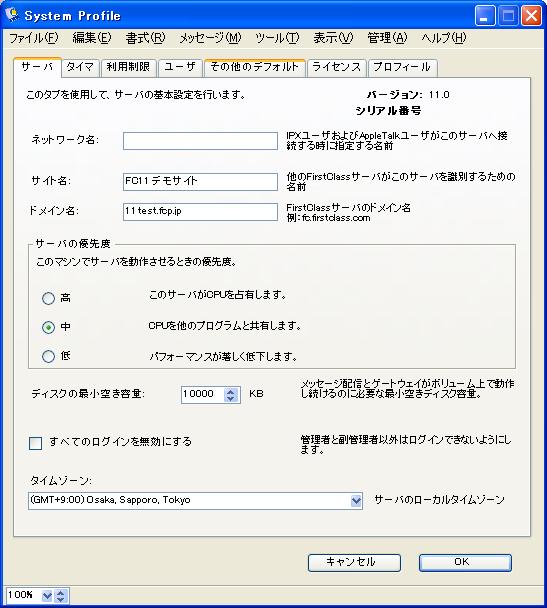547x608 pixels.
Task: Open the その他のデフォルト tab
Action: (255, 67)
